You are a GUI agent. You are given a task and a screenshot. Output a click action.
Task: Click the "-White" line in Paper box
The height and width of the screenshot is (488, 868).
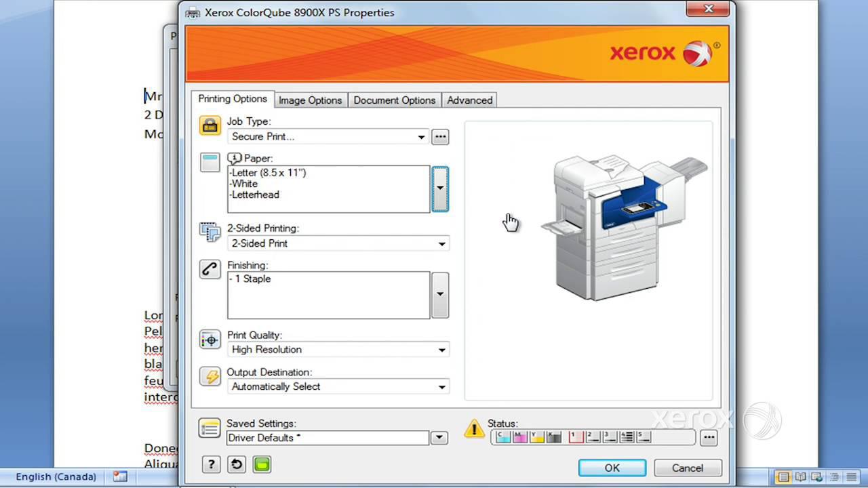point(243,184)
